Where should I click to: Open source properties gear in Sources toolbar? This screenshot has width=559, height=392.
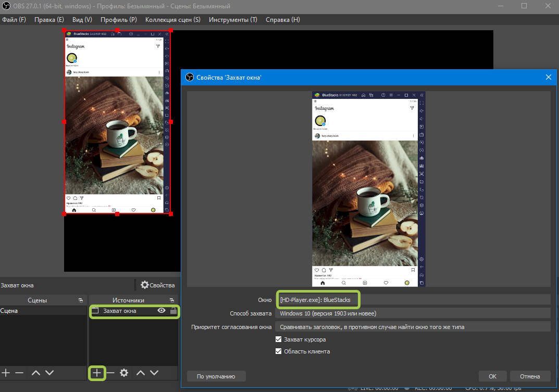click(x=124, y=373)
